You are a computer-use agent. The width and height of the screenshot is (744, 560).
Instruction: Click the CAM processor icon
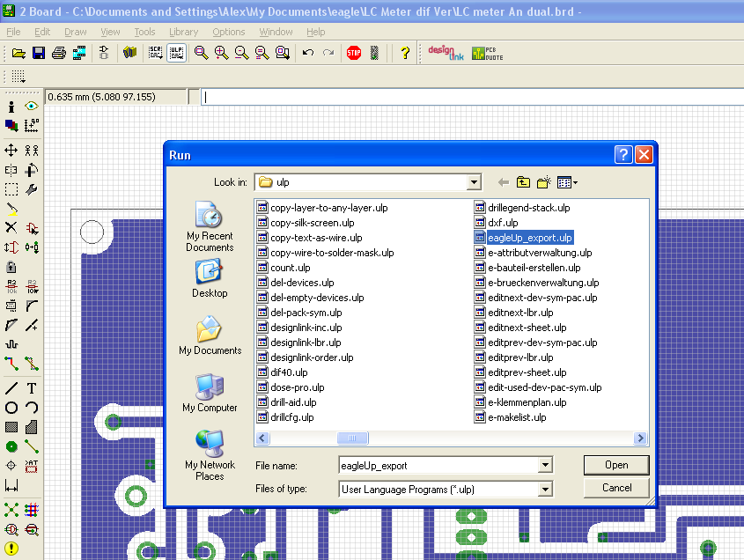pos(79,53)
